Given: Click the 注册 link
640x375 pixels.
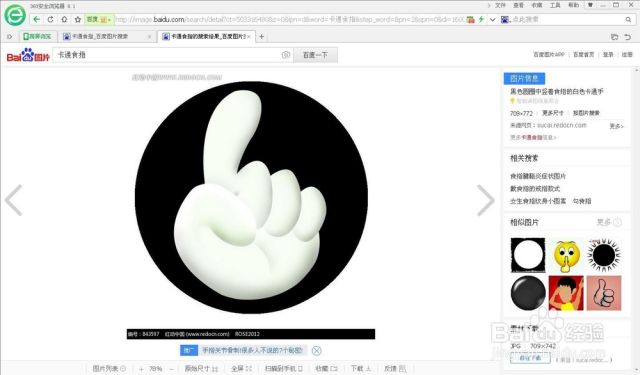Looking at the screenshot, I should point(627,54).
